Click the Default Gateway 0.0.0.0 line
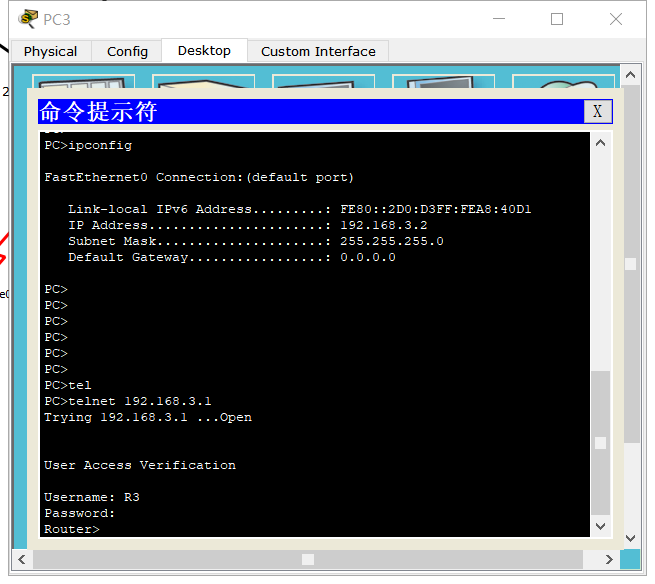This screenshot has height=584, width=655. [x=232, y=257]
